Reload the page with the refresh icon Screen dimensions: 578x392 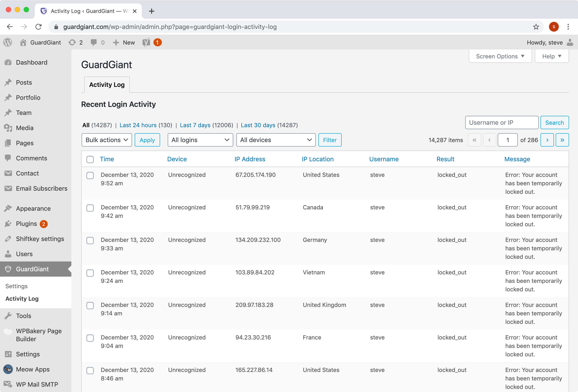[38, 27]
